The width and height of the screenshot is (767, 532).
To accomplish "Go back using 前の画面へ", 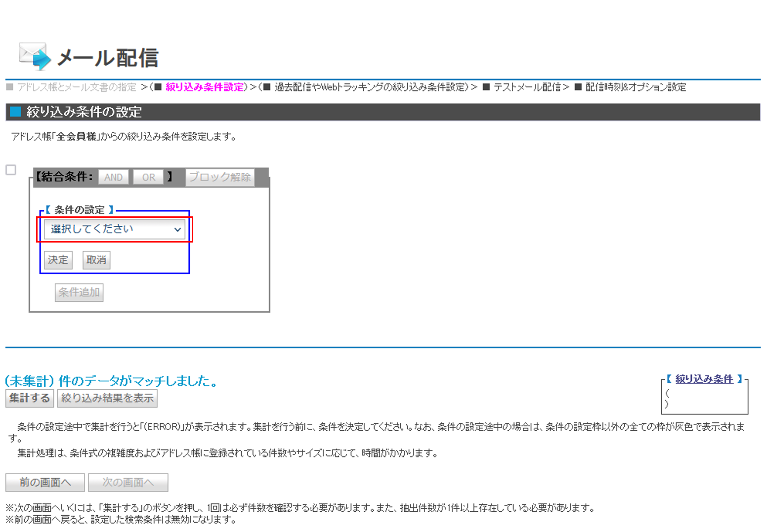I will point(44,482).
